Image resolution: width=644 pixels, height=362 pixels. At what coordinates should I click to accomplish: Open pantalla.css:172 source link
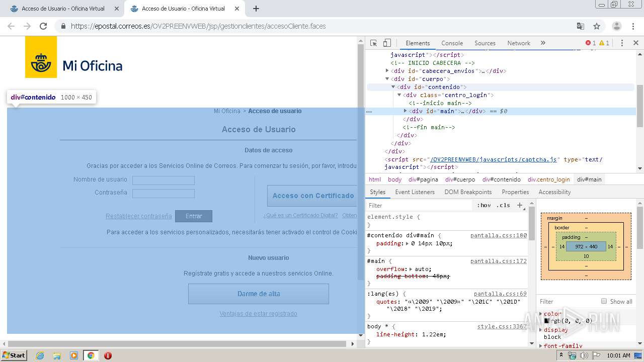[x=499, y=261]
